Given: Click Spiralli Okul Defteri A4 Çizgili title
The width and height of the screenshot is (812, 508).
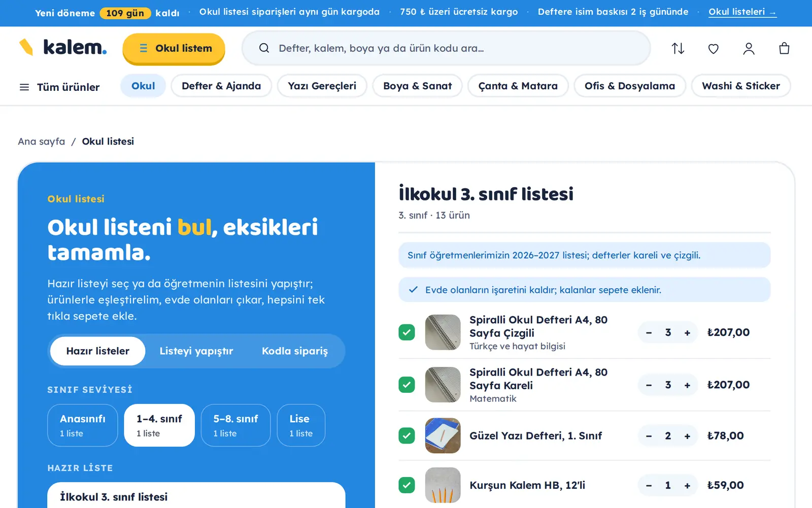Looking at the screenshot, I should [538, 326].
